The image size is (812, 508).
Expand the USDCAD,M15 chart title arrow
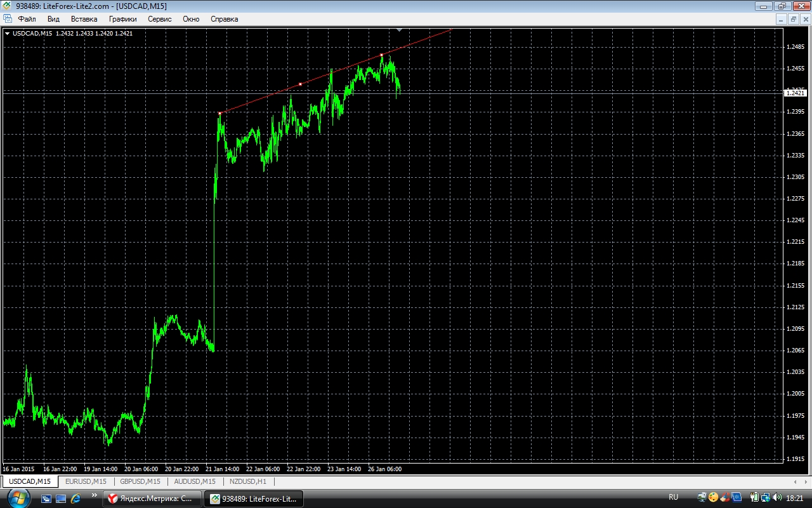[x=7, y=33]
